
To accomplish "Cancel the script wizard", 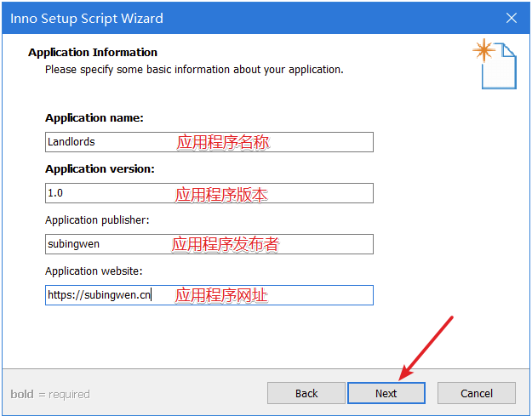I will click(477, 393).
